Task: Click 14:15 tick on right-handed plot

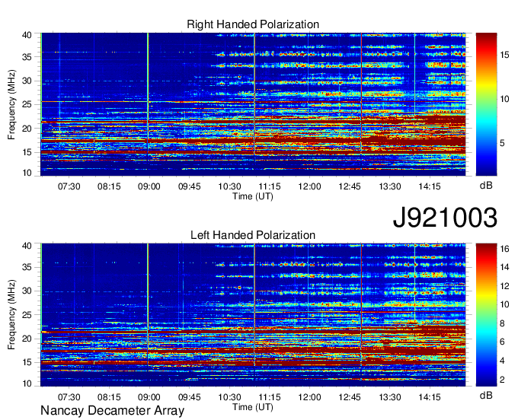Action: pyautogui.click(x=430, y=186)
